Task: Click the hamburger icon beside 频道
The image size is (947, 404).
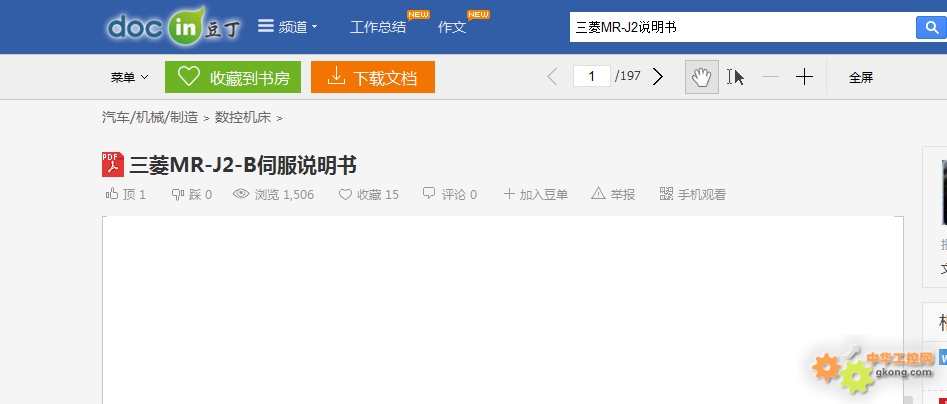Action: (x=266, y=26)
